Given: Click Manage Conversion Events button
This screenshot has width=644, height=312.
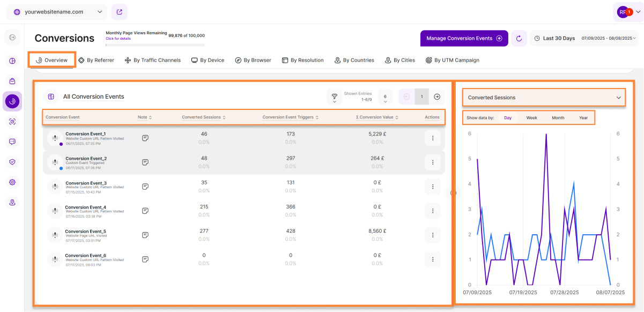Looking at the screenshot, I should (x=464, y=39).
